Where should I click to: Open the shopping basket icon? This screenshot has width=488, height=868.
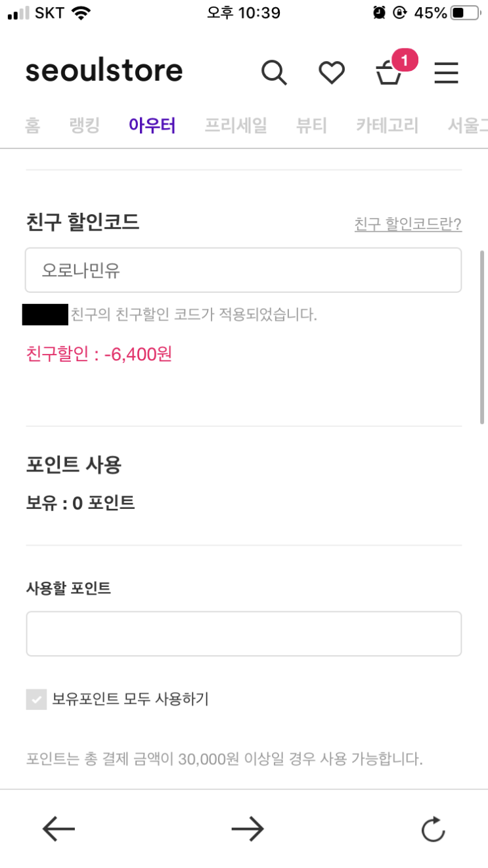click(x=389, y=74)
